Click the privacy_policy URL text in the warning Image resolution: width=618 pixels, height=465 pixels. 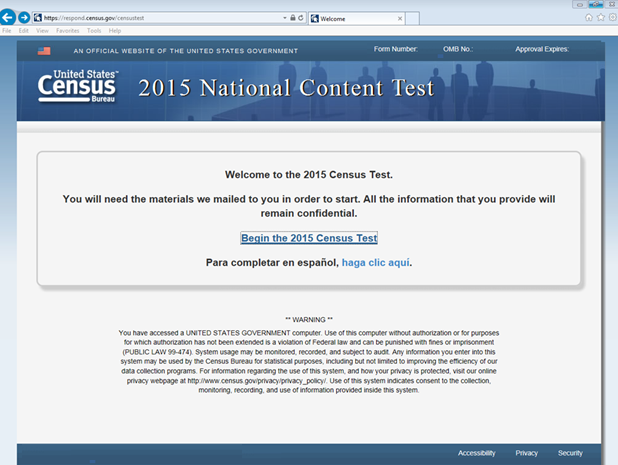coord(257,381)
